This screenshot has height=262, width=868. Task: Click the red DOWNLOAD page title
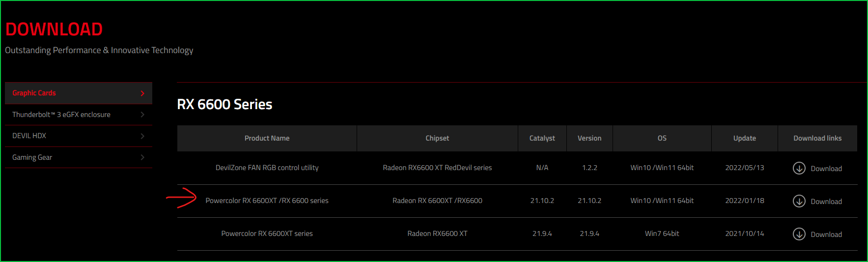(54, 29)
